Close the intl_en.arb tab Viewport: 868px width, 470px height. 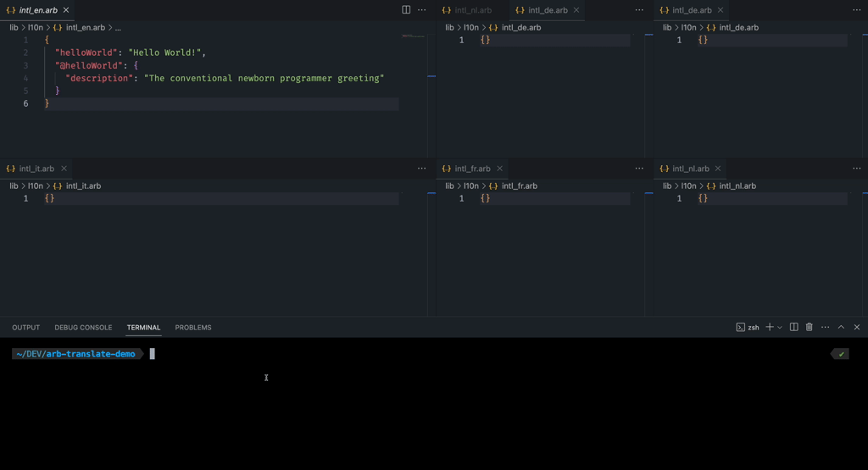tap(66, 10)
